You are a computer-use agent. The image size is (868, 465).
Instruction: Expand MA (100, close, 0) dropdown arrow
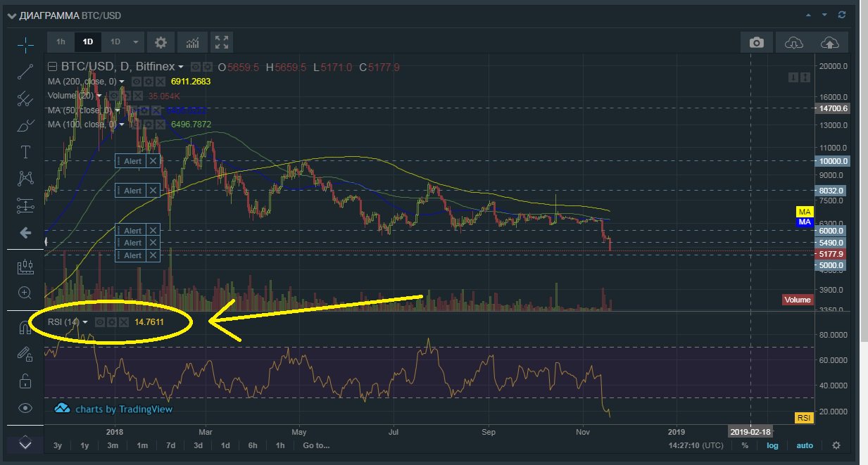122,124
